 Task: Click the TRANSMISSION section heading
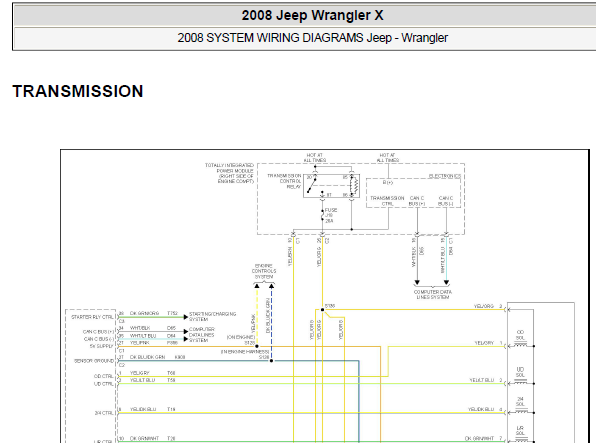78,91
